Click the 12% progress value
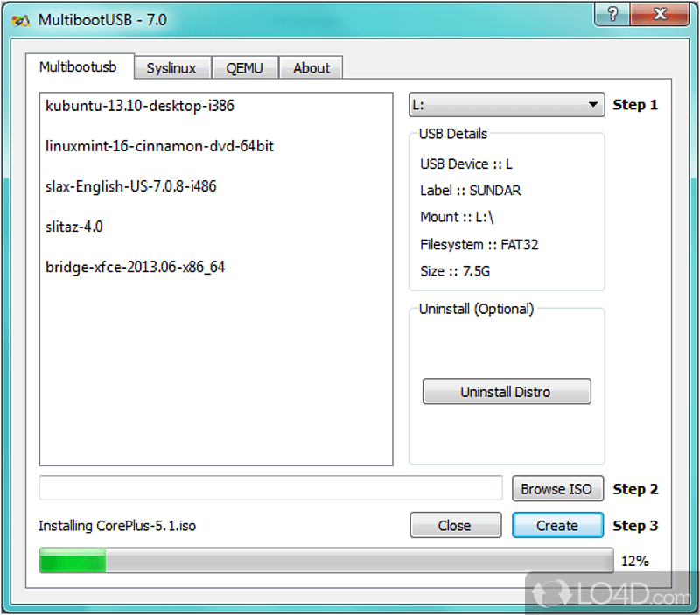 (635, 561)
